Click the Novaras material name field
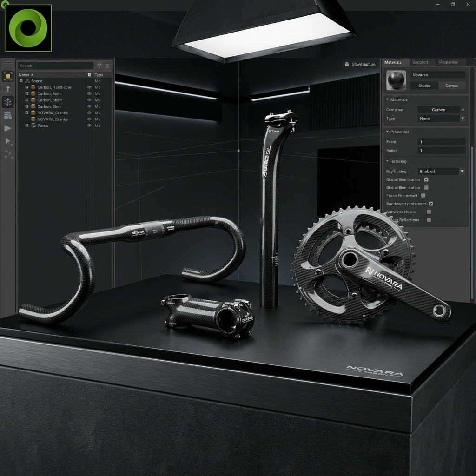Viewport: 476px width, 476px height. pos(438,75)
